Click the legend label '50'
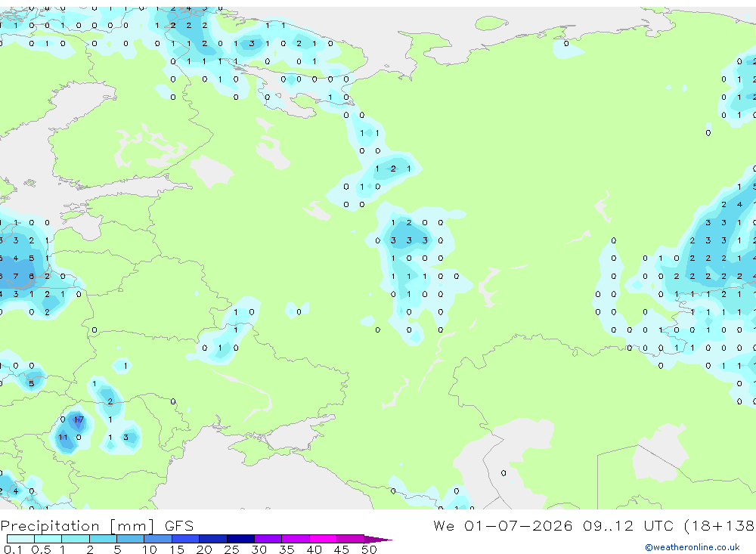This screenshot has width=756, height=554. pyautogui.click(x=369, y=549)
